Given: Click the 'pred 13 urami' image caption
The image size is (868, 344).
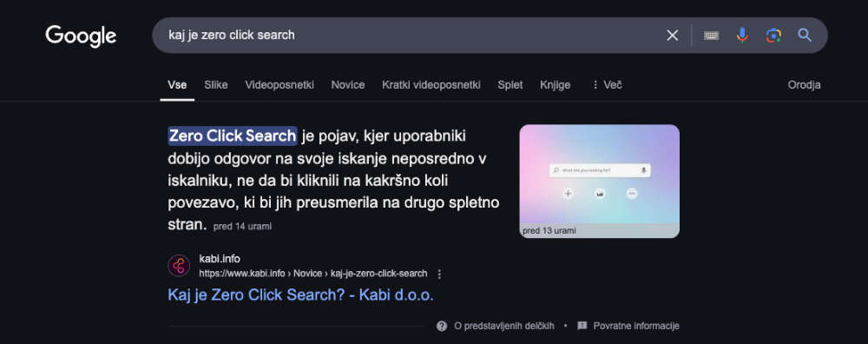Looking at the screenshot, I should [549, 230].
